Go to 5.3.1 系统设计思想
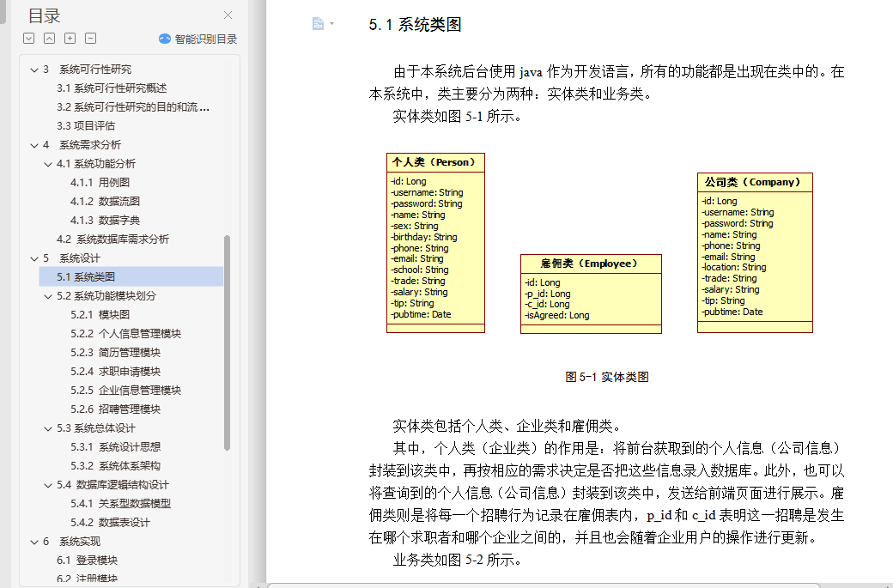Screen dimensions: 893x588 [x=116, y=447]
